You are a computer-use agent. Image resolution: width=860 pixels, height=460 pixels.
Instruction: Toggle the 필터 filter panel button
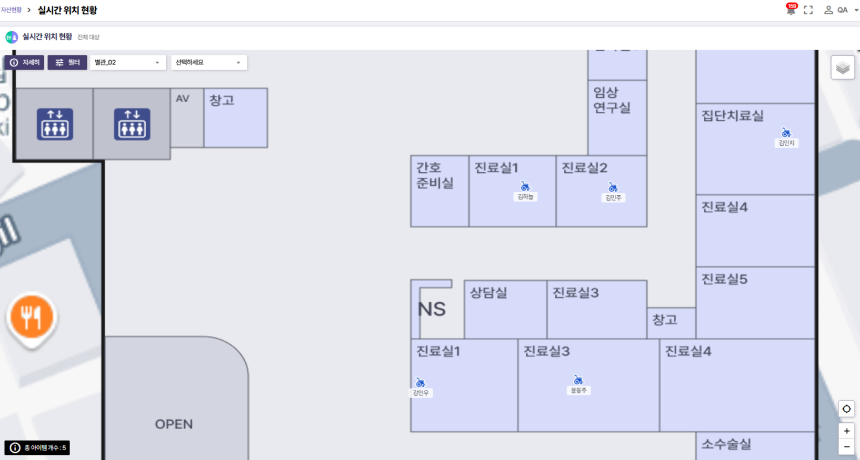click(67, 62)
